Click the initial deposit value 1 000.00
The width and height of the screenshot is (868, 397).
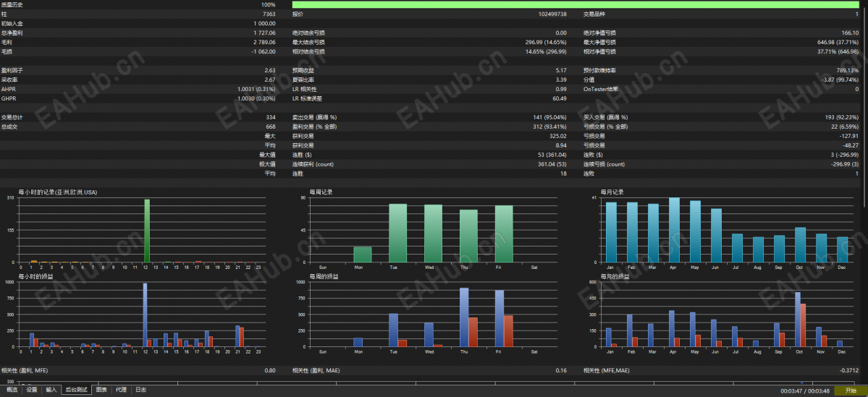265,23
